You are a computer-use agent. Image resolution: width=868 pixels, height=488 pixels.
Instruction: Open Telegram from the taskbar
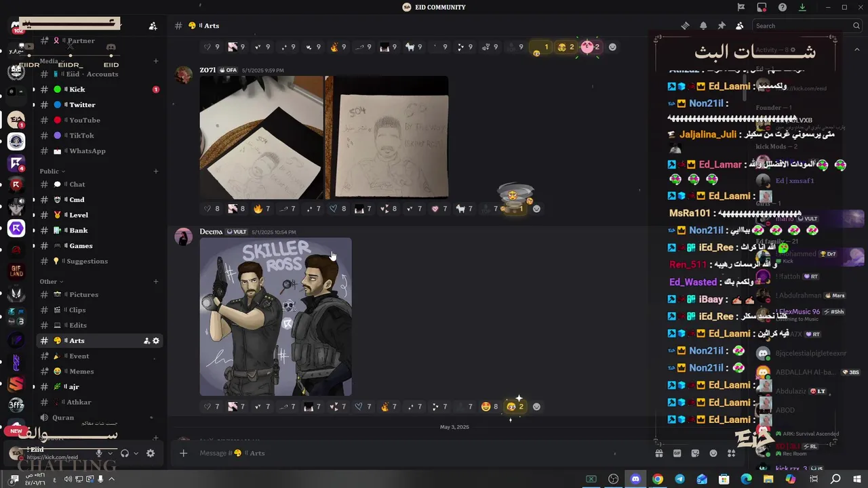click(x=679, y=479)
